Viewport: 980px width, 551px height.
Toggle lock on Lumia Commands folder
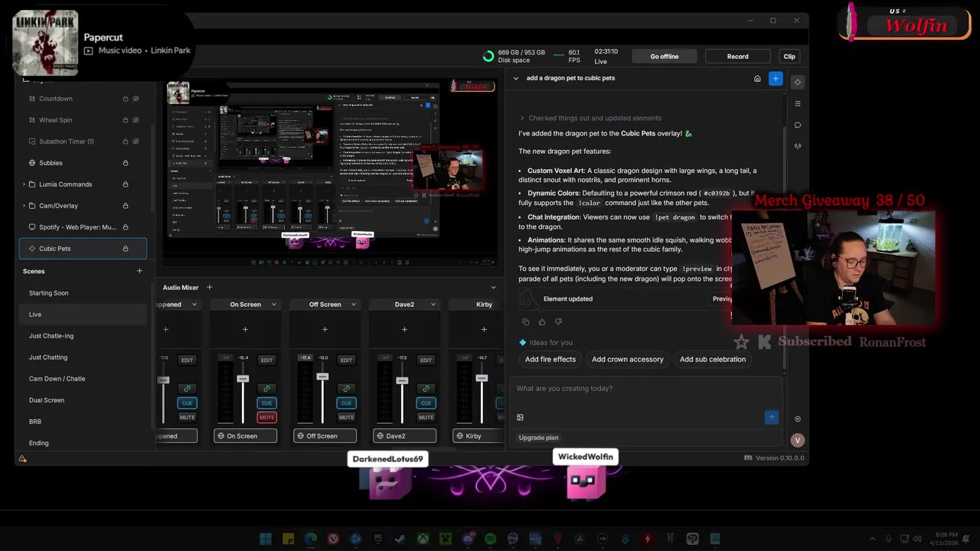tap(126, 184)
